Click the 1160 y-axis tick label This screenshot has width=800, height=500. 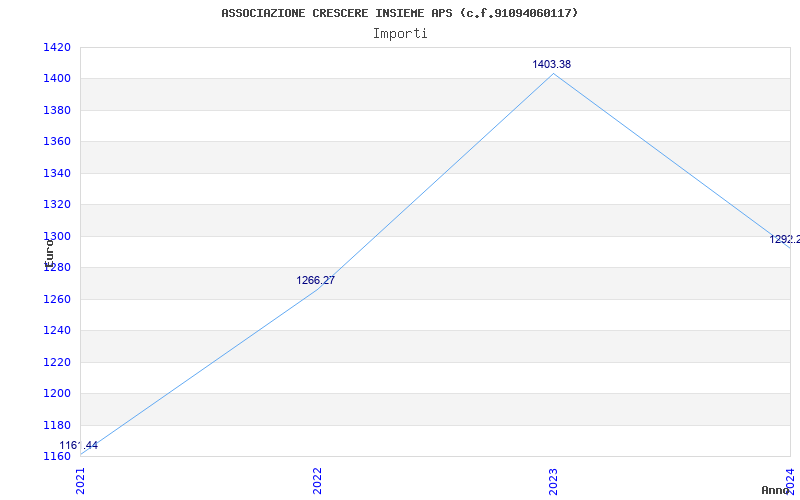click(x=57, y=456)
